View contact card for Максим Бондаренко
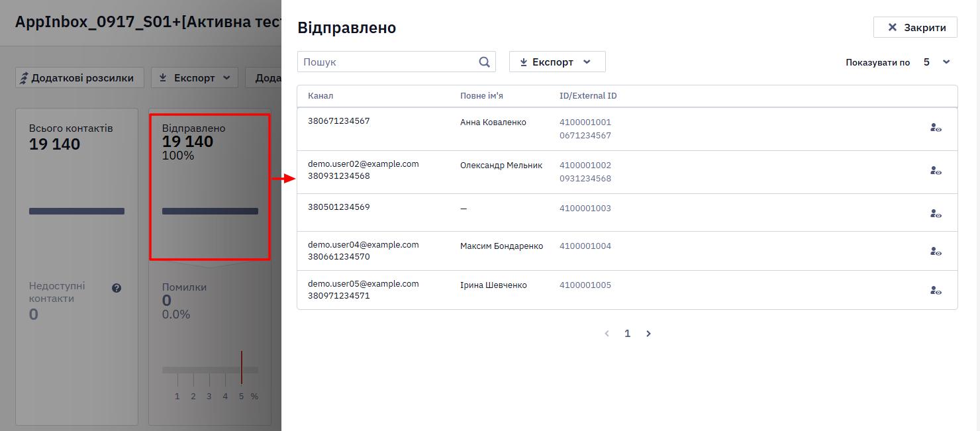This screenshot has height=431, width=980. point(936,252)
